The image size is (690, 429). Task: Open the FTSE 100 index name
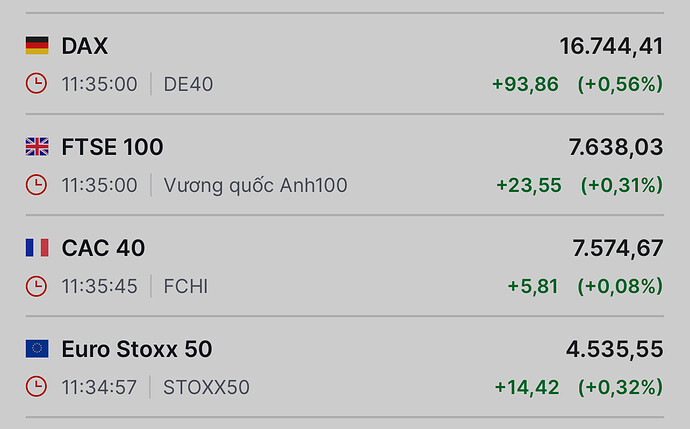(x=112, y=147)
